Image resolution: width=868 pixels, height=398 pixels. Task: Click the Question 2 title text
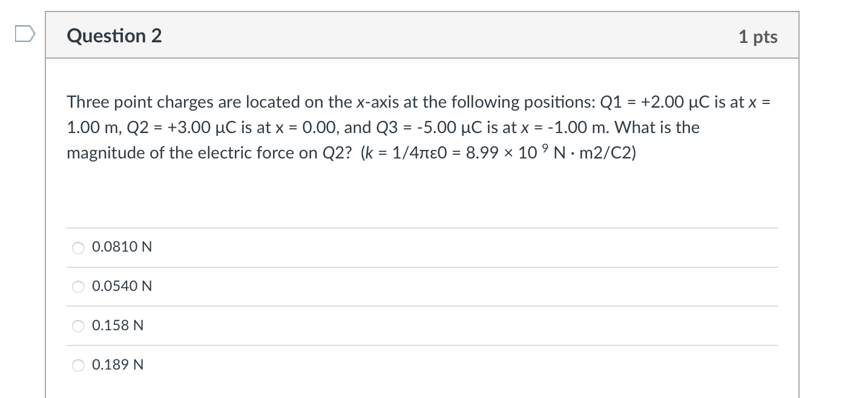113,36
